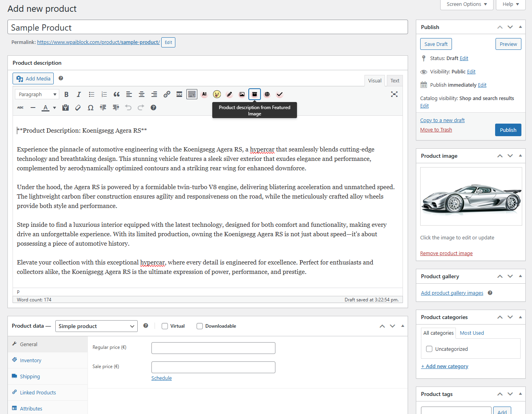Image resolution: width=532 pixels, height=414 pixels.
Task: Click the Preview button
Action: pyautogui.click(x=508, y=44)
